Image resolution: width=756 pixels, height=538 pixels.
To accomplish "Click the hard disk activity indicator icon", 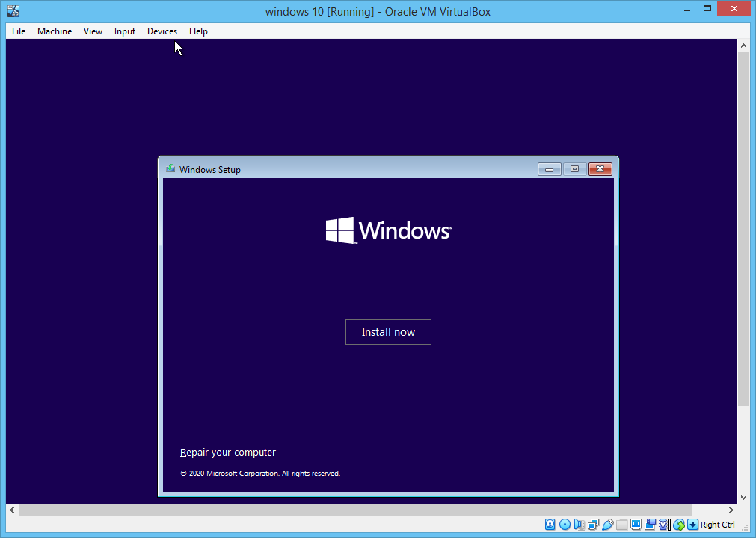I will (550, 524).
